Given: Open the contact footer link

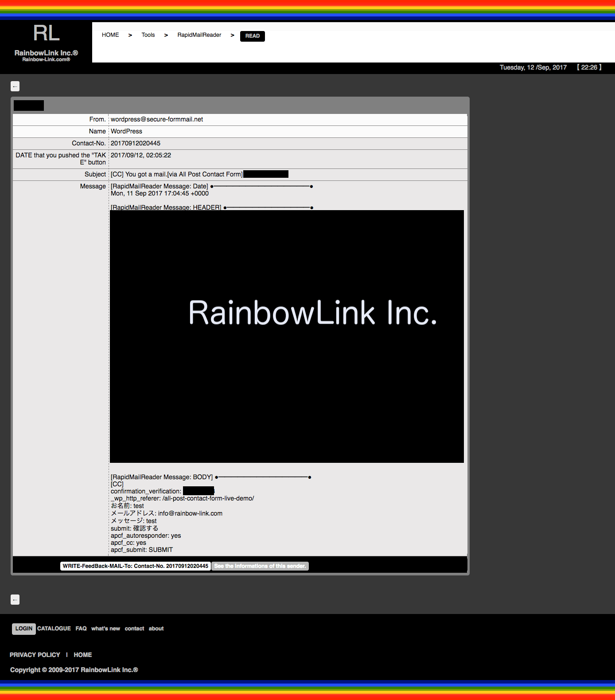Looking at the screenshot, I should tap(134, 629).
